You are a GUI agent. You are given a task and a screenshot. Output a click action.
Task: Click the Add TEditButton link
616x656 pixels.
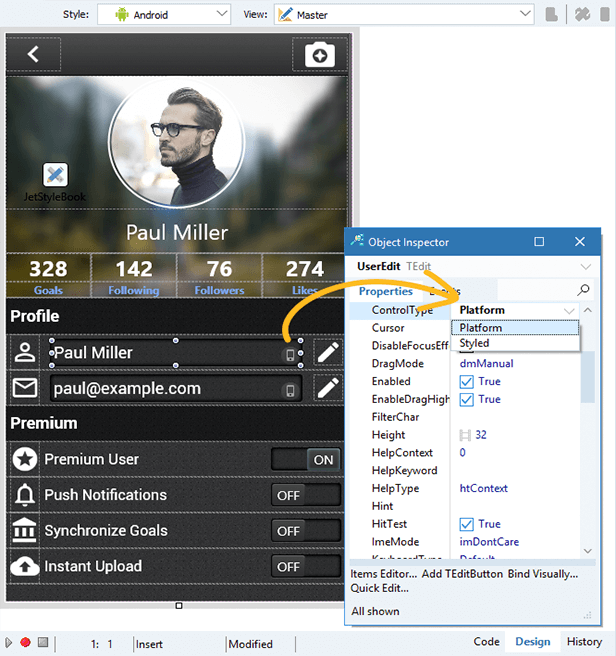click(461, 574)
